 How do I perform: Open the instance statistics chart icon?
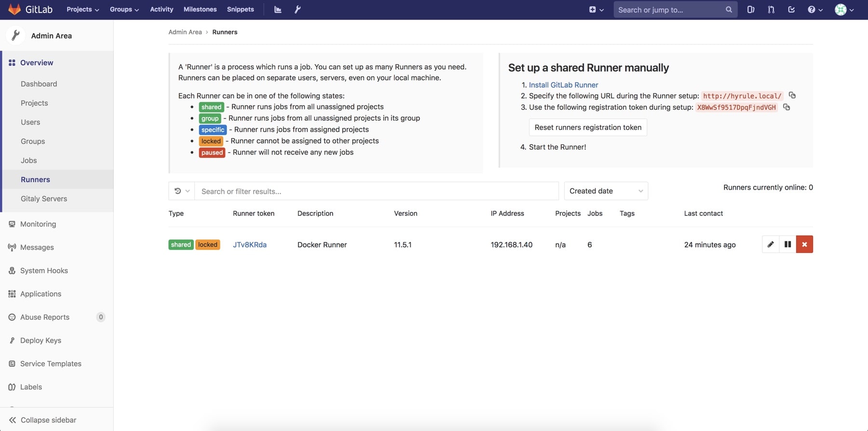pos(278,10)
